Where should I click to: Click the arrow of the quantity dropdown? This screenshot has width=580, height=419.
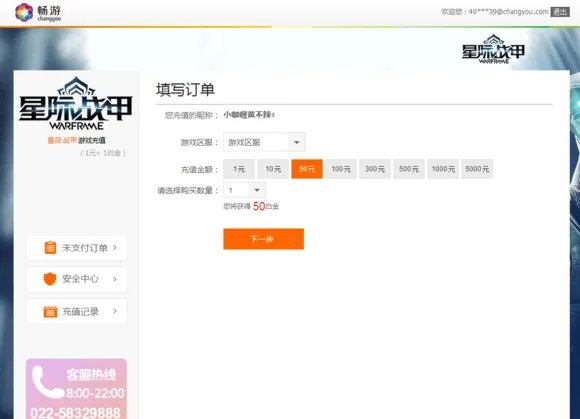pos(257,190)
